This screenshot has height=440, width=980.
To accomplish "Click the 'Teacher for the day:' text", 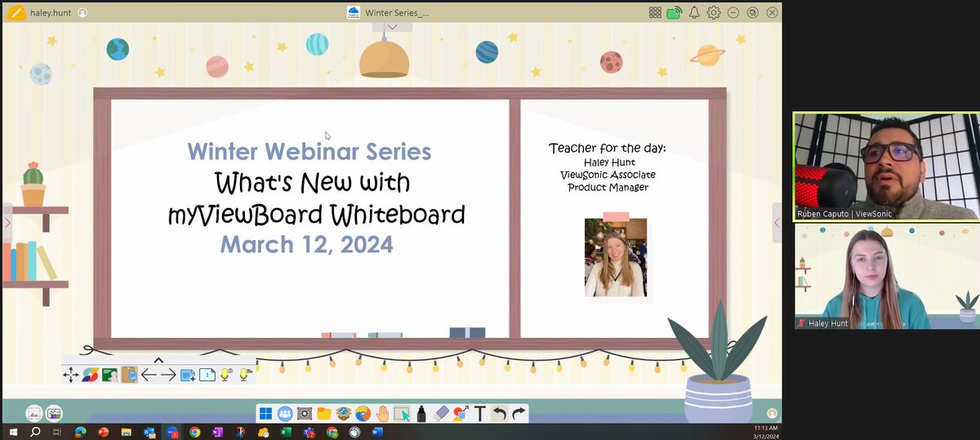I will pyautogui.click(x=608, y=148).
